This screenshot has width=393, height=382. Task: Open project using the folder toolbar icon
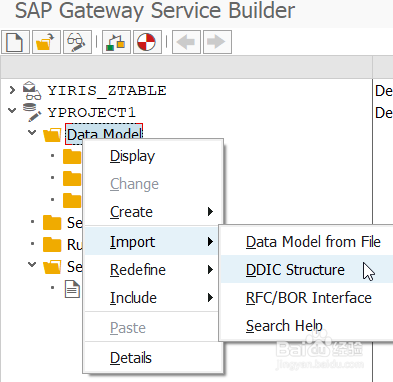click(x=46, y=42)
